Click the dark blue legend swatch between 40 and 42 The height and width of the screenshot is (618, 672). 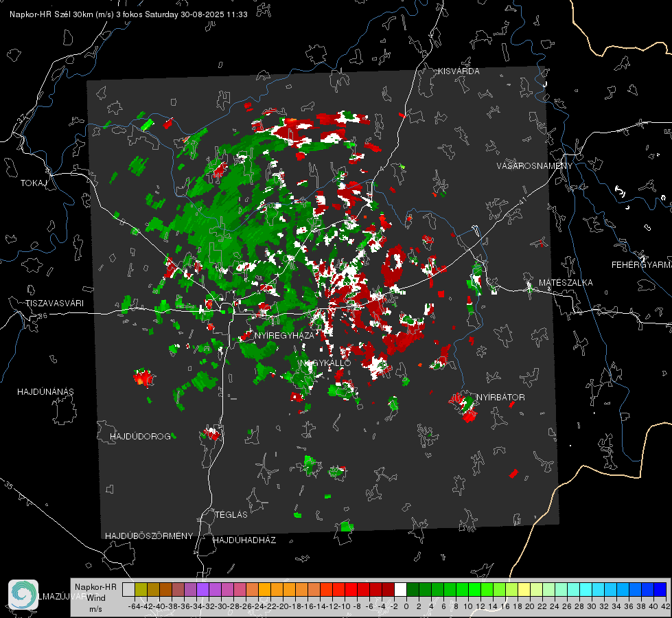pyautogui.click(x=660, y=589)
